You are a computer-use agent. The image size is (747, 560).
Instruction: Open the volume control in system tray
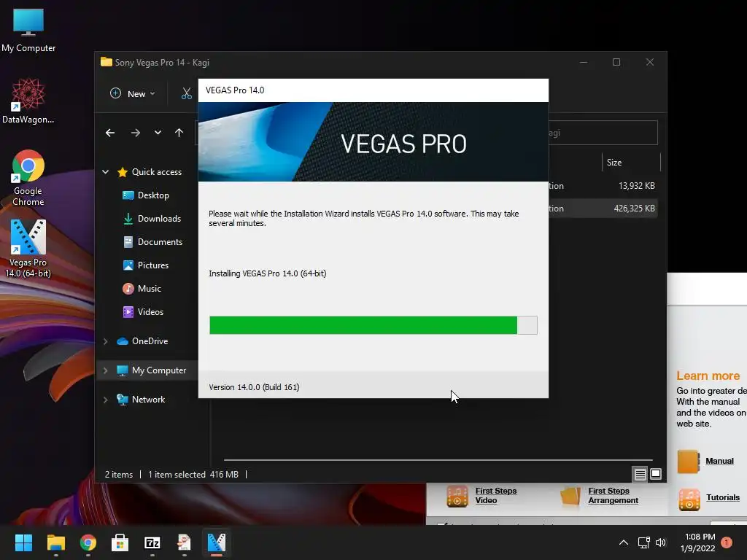(661, 542)
